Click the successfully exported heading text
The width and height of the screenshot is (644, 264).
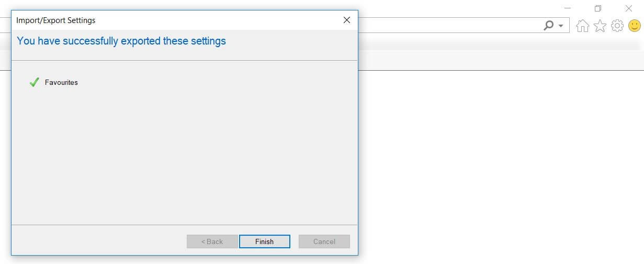[121, 41]
